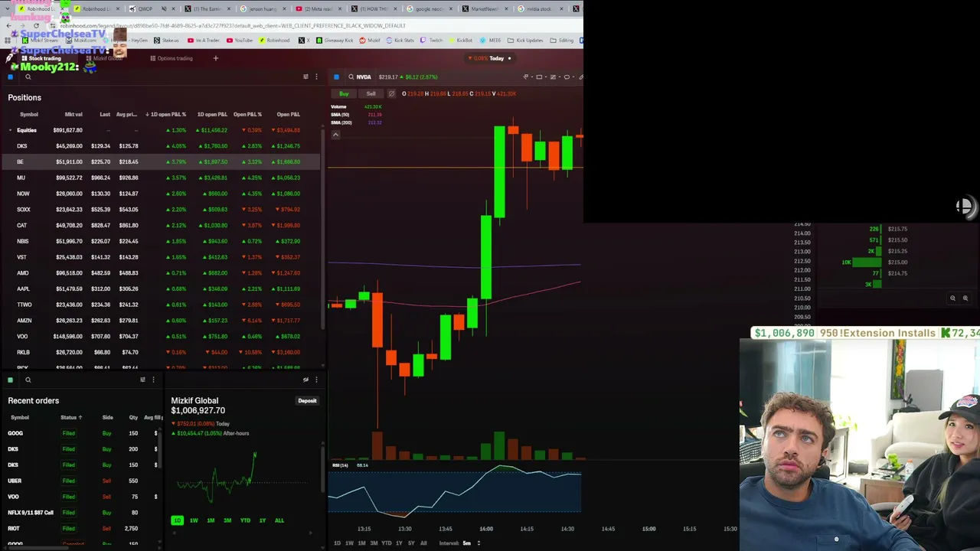Screen dimensions: 980x551
Task: Sort Recent orders by Status column
Action: (x=71, y=417)
